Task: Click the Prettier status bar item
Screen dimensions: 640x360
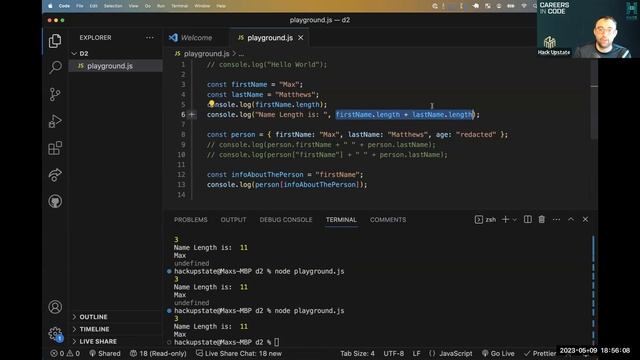Action: coord(540,353)
